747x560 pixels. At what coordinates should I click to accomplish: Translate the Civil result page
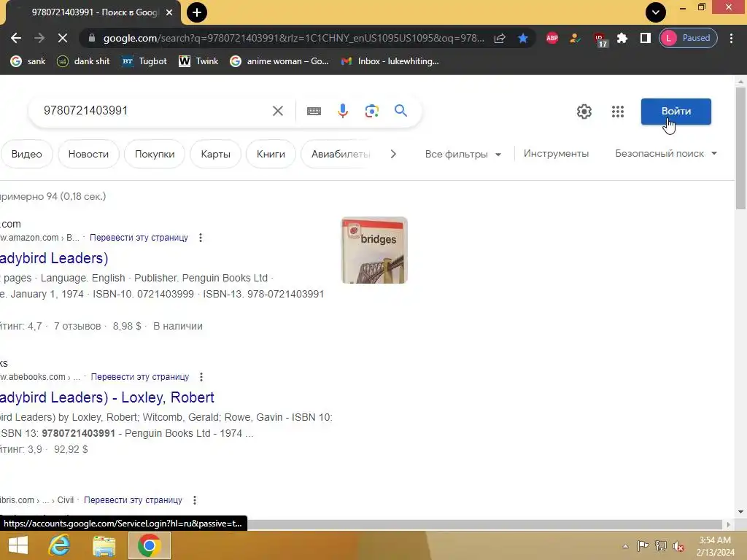point(133,500)
